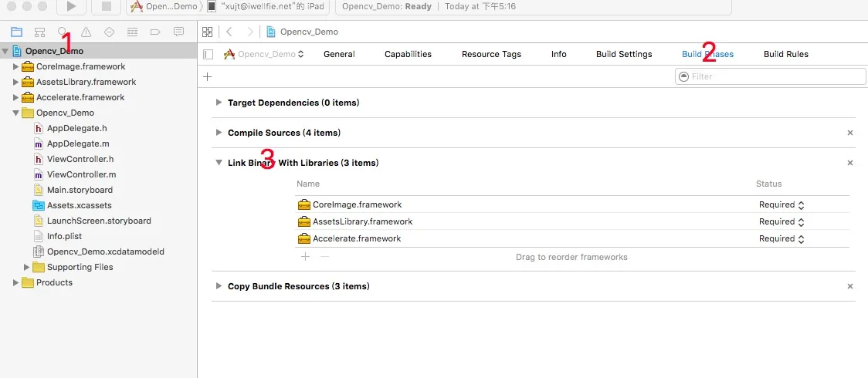Open the related items grid icon
The width and height of the screenshot is (868, 378).
(207, 32)
